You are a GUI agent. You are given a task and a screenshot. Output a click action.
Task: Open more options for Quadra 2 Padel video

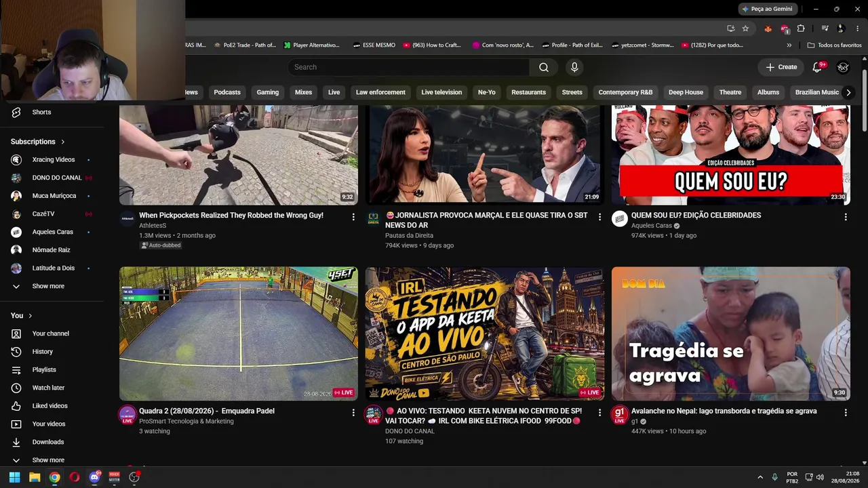(353, 412)
